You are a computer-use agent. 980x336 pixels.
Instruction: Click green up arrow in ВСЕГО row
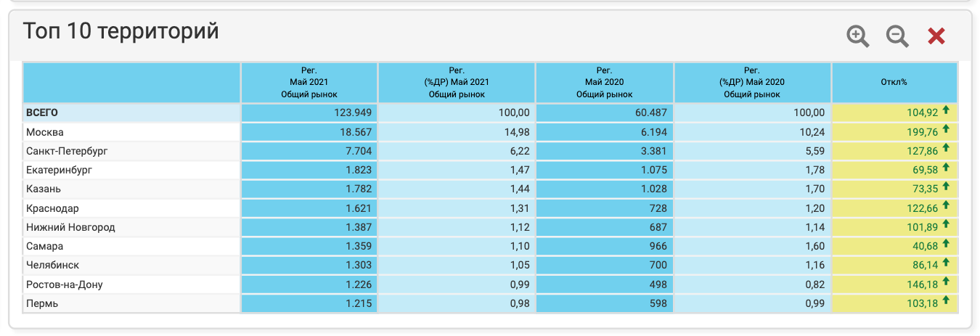click(946, 112)
